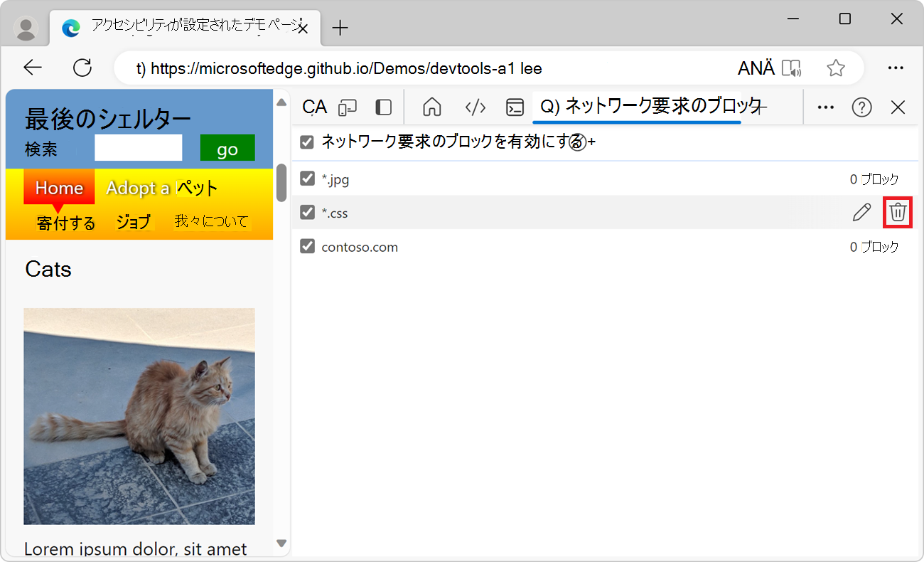Open the source code panel icon
The height and width of the screenshot is (562, 924).
click(x=476, y=107)
